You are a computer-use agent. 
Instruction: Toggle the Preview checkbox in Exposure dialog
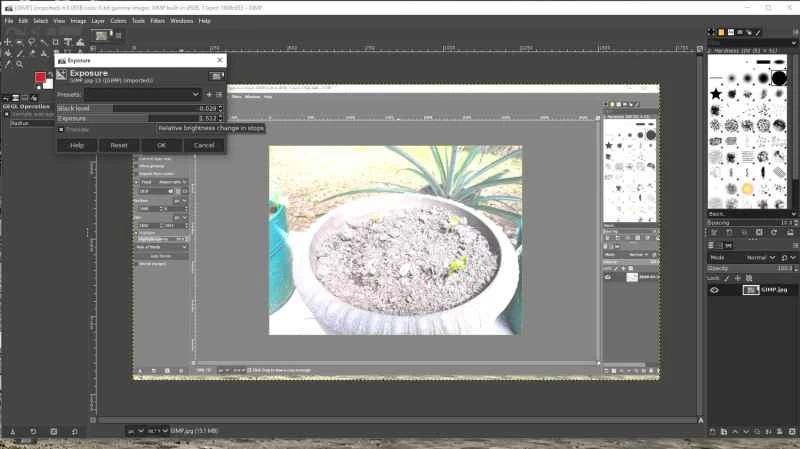point(61,129)
